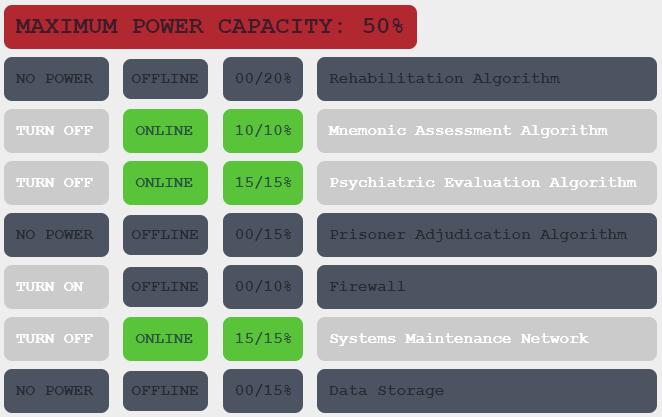
Task: Select the Rehabilitation Algorithm label
Action: [x=487, y=79]
